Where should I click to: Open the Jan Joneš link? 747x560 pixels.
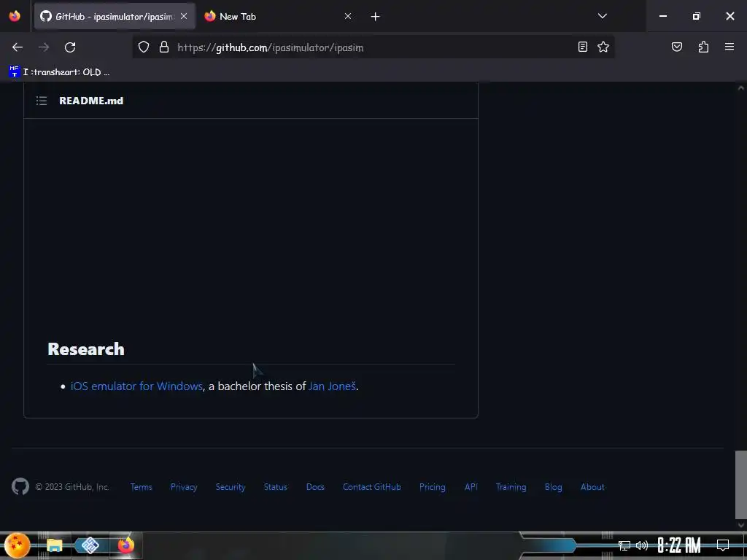(332, 386)
